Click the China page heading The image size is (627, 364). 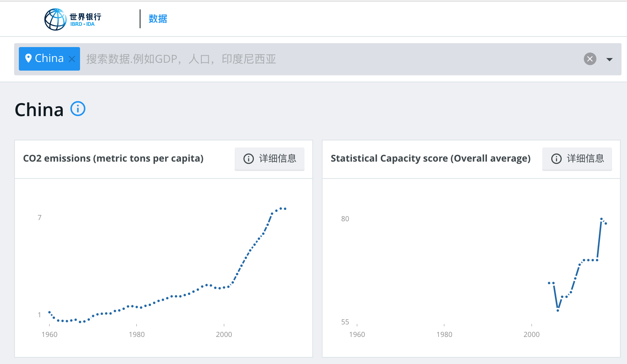pyautogui.click(x=39, y=110)
